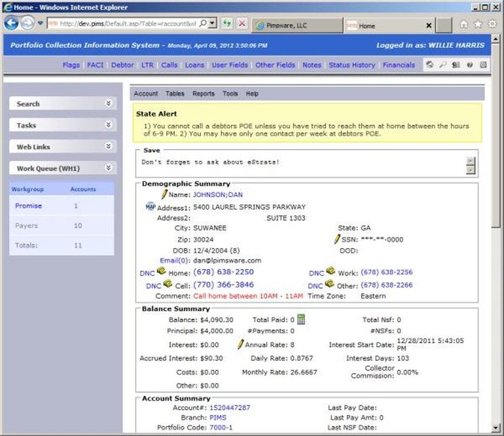The width and height of the screenshot is (504, 436).
Task: Open the MAP icon next to Address1
Action: point(150,206)
